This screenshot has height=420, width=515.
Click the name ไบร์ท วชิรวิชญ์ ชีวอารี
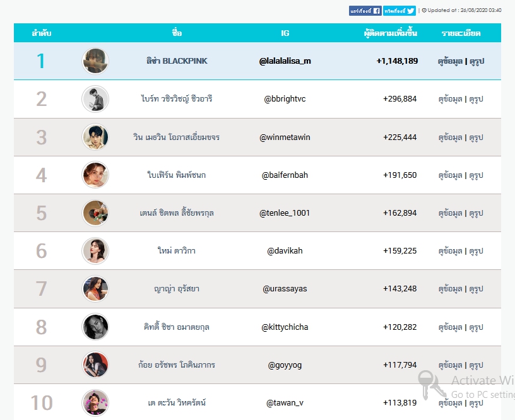[x=177, y=98]
